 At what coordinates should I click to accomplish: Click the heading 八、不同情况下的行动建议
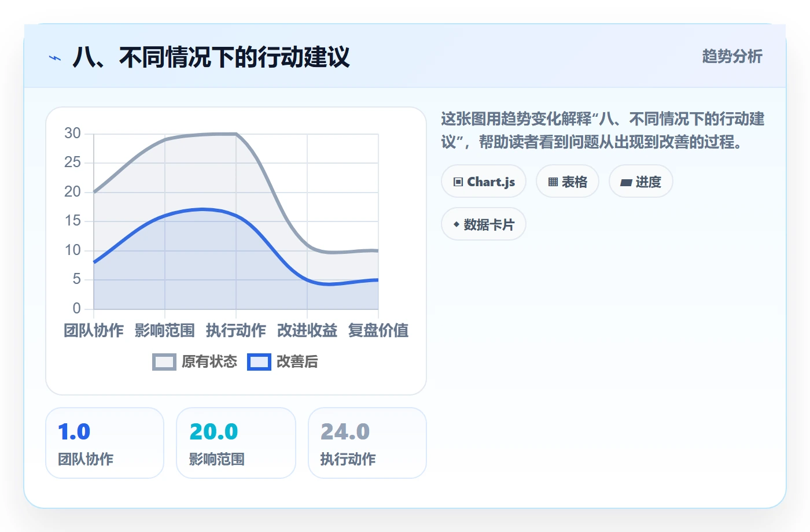pos(211,57)
